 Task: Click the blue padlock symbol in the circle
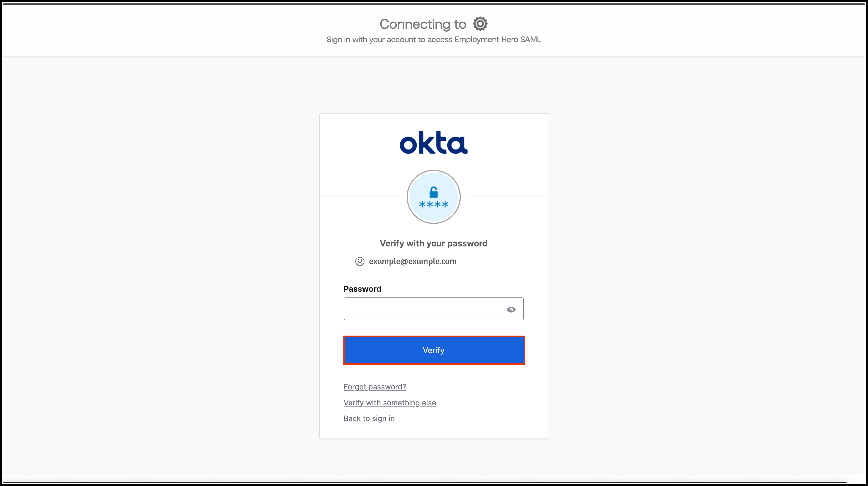coord(434,192)
